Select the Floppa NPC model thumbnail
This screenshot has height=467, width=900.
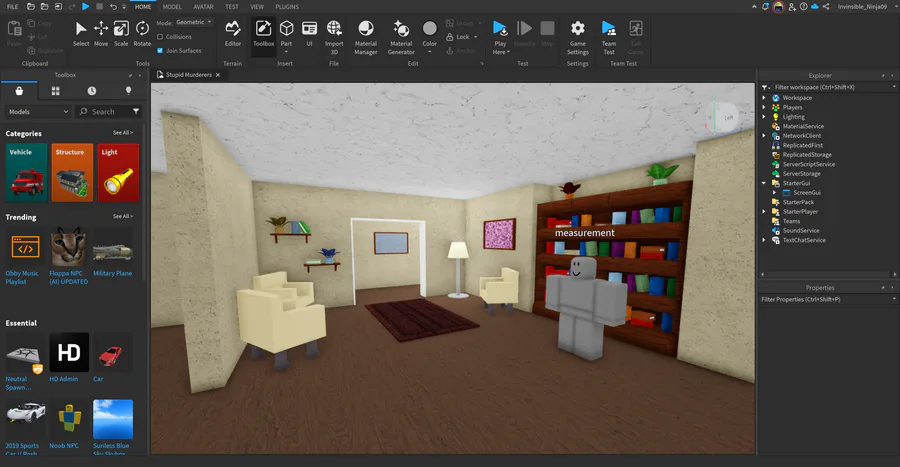pos(69,247)
